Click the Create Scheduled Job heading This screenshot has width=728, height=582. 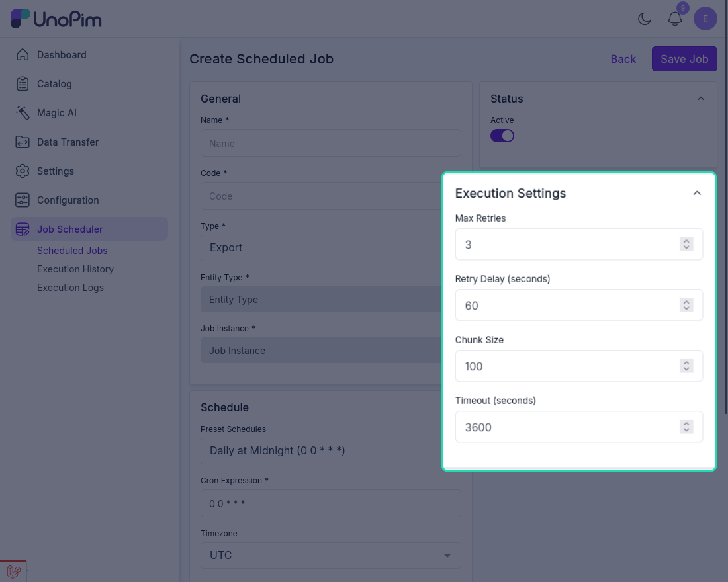click(261, 59)
